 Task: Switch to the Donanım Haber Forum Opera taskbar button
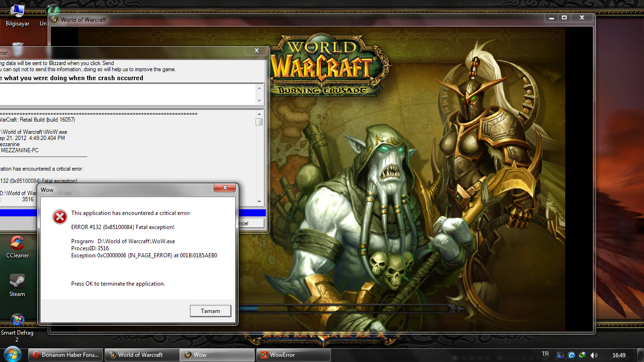pyautogui.click(x=66, y=355)
